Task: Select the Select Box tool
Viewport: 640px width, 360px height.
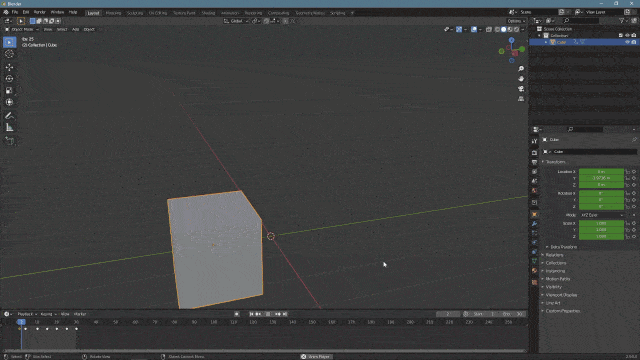Action: tap(9, 42)
